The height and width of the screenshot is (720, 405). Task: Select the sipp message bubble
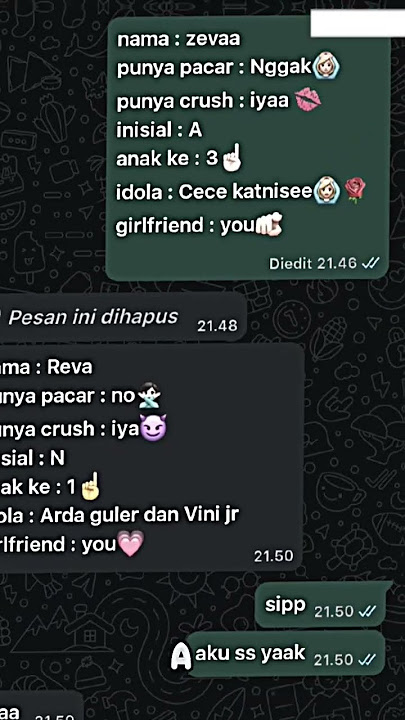[x=320, y=605]
